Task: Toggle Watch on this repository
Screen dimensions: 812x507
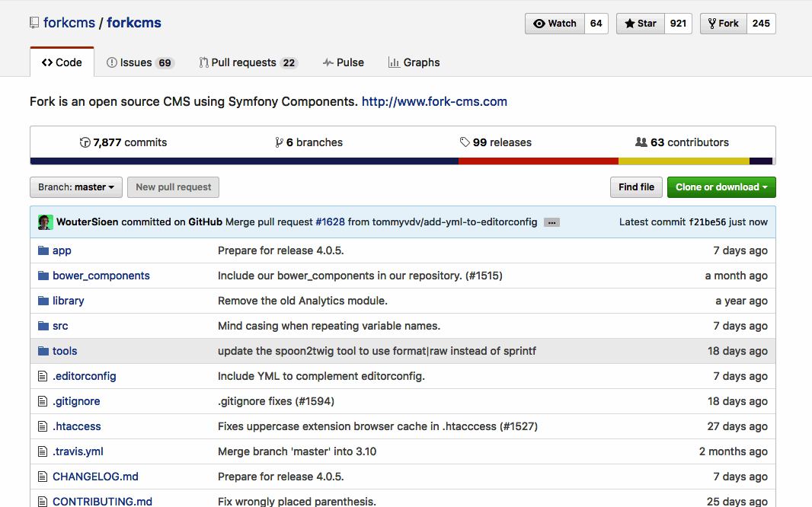Action: pyautogui.click(x=555, y=24)
